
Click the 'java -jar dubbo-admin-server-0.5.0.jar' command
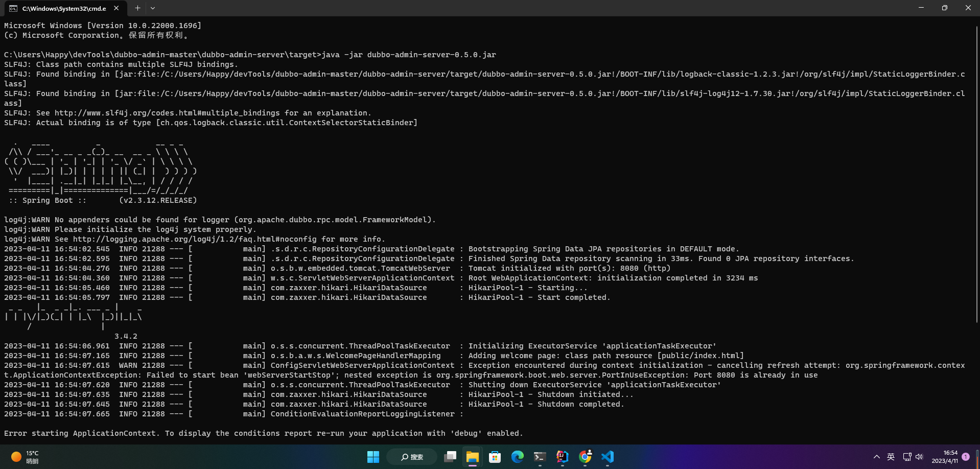coord(409,55)
